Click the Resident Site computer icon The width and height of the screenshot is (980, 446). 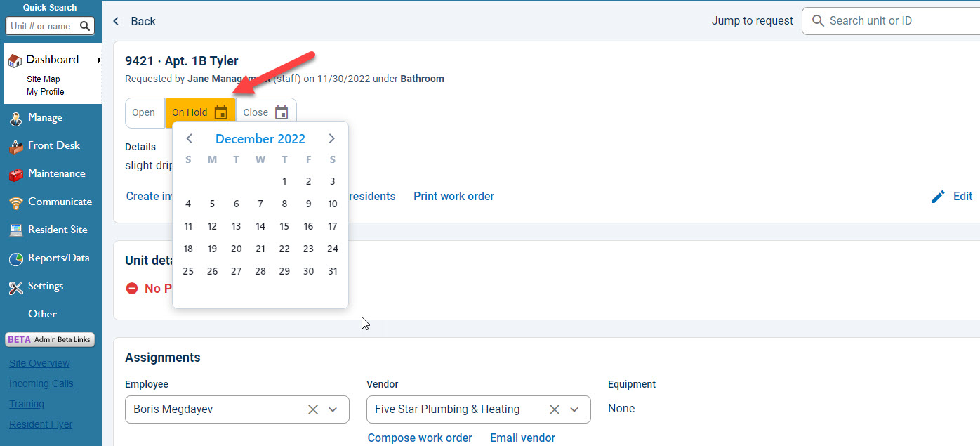click(15, 231)
